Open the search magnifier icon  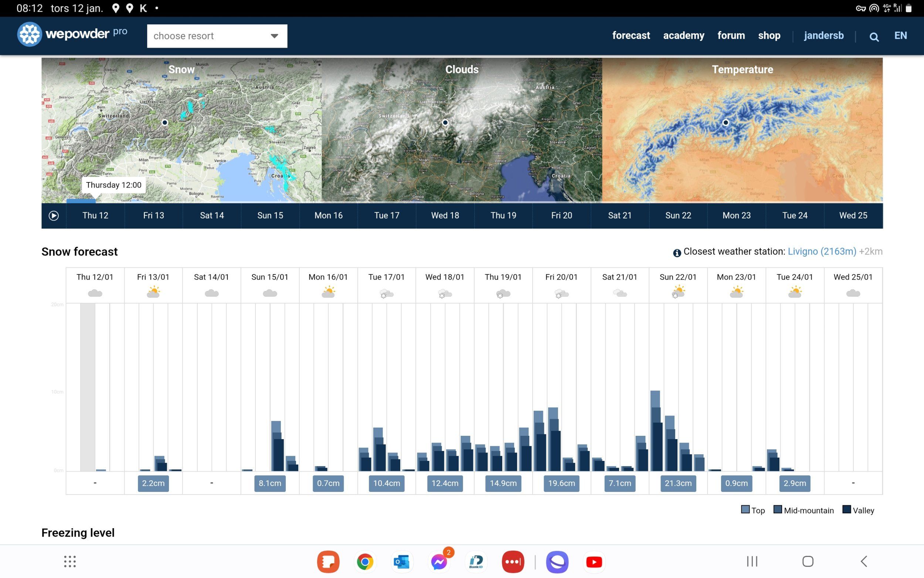coord(873,37)
